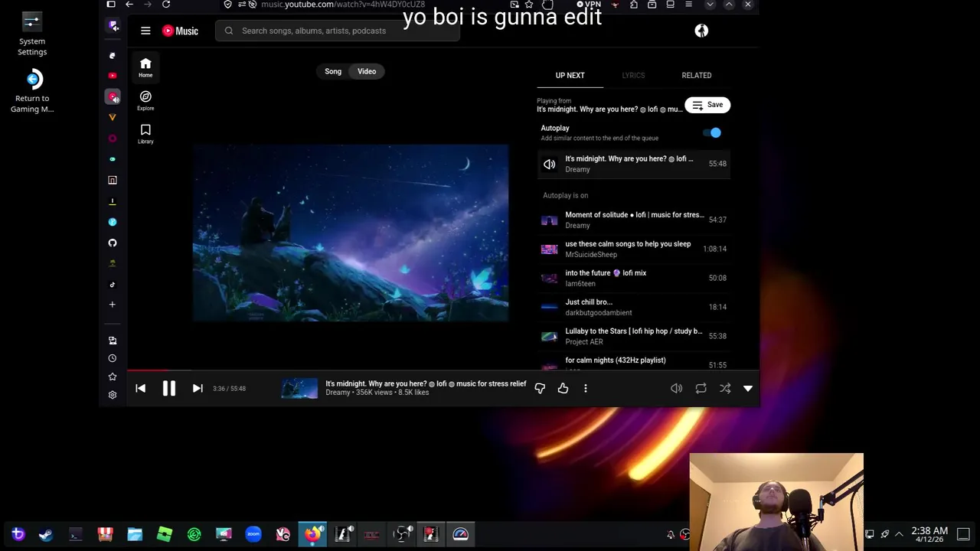The image size is (980, 551).
Task: Click the browser address bar URL
Action: pos(343,5)
